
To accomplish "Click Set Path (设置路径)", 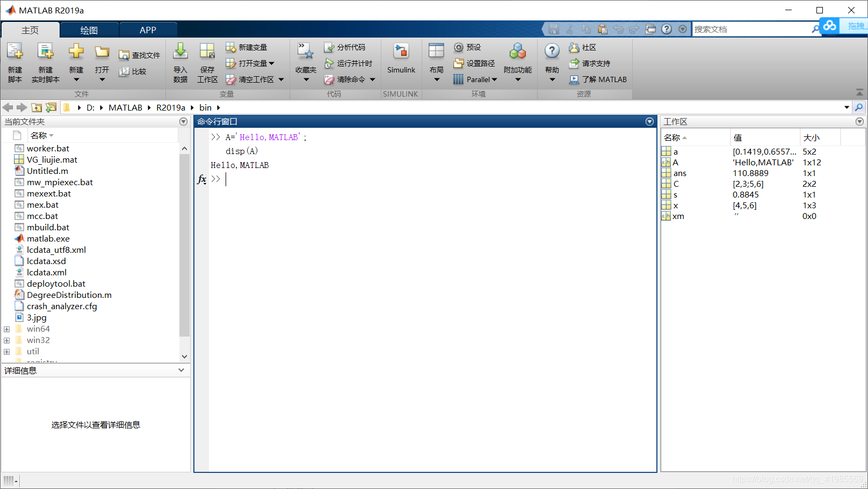I will [474, 63].
